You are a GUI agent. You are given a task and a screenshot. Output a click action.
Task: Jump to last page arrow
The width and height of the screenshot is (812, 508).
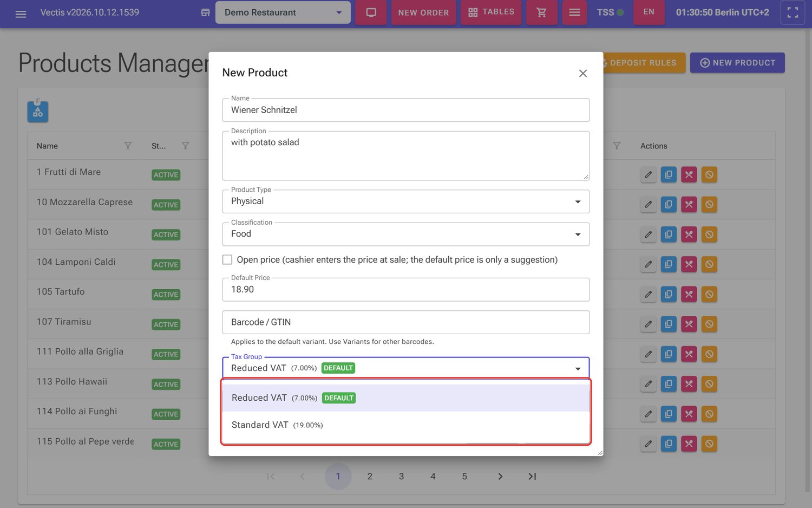[x=532, y=477]
